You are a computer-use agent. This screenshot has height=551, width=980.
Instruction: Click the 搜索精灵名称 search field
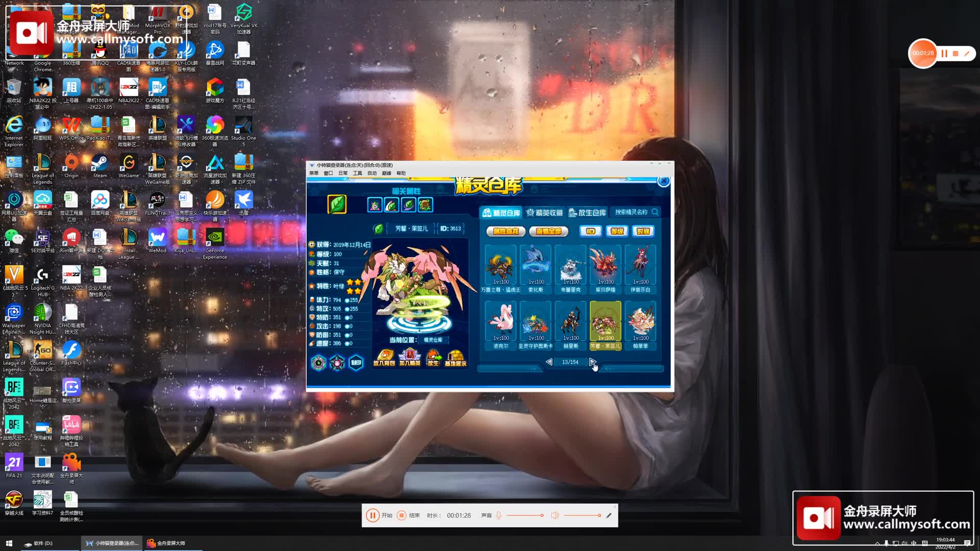636,212
